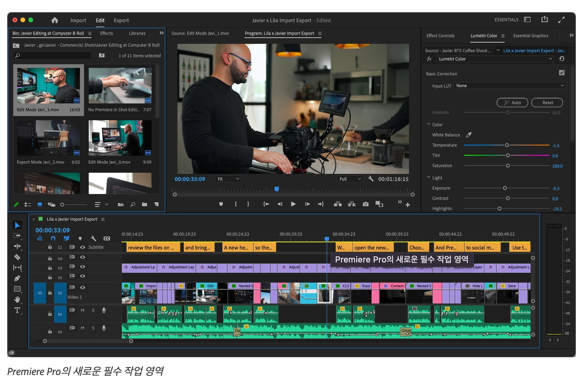Select the Hand tool
The height and width of the screenshot is (388, 588).
pyautogui.click(x=17, y=300)
